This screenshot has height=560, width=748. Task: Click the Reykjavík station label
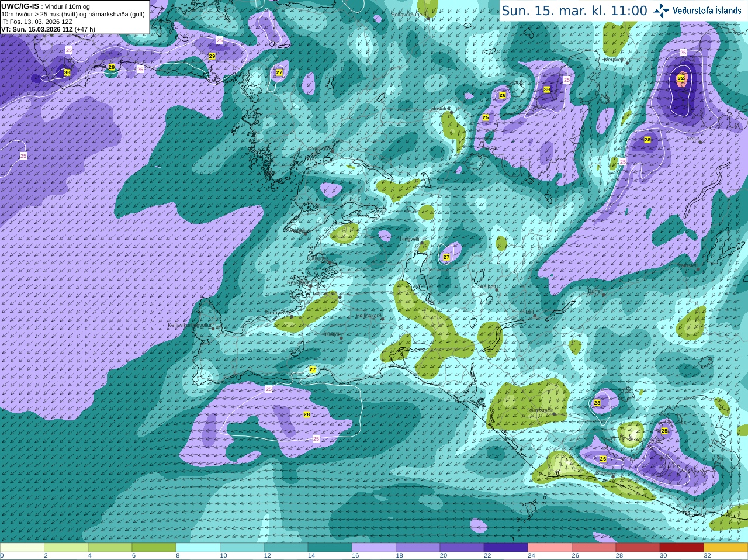(298, 282)
